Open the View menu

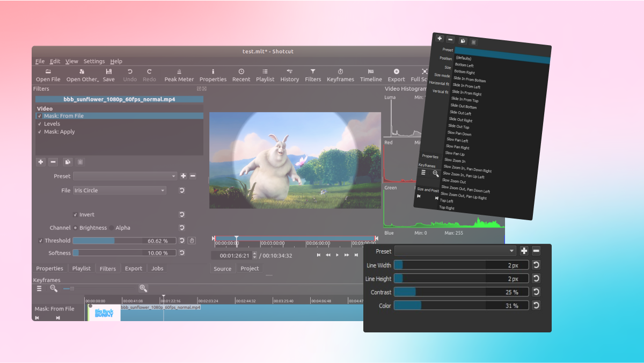coord(72,61)
